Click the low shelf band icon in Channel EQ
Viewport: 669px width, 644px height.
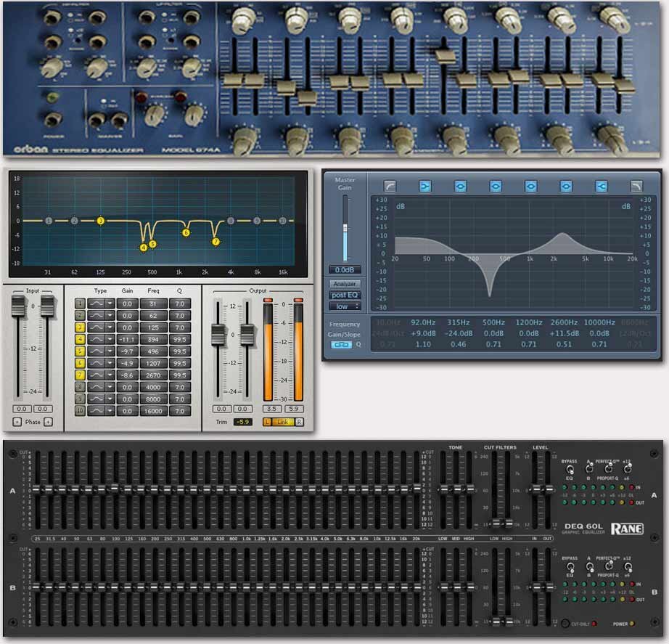(425, 186)
